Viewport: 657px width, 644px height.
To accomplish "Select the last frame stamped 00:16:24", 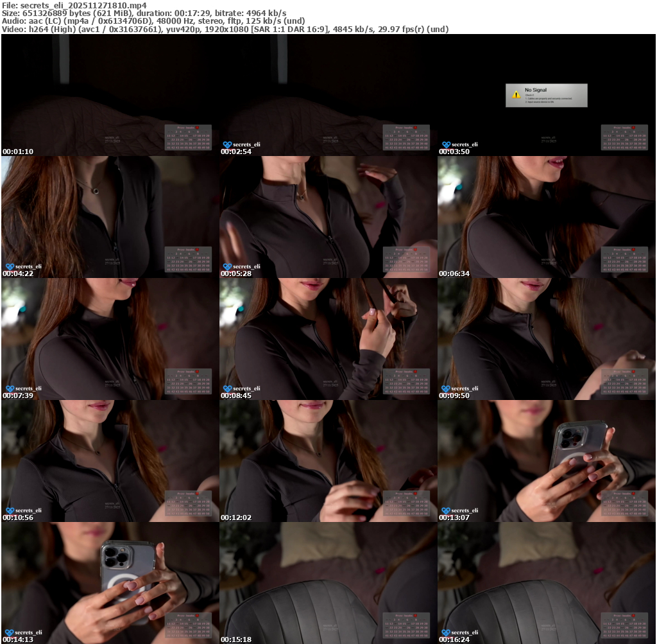I will pos(547,583).
